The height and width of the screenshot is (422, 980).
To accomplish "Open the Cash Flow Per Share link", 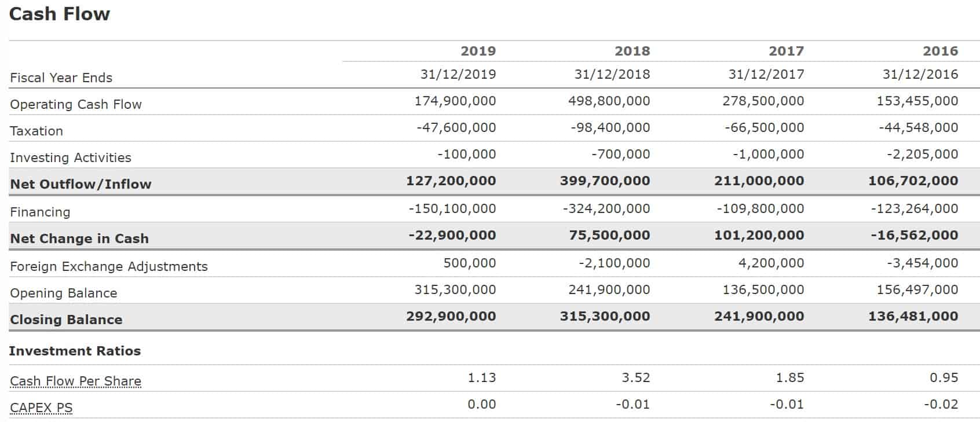I will click(x=76, y=381).
